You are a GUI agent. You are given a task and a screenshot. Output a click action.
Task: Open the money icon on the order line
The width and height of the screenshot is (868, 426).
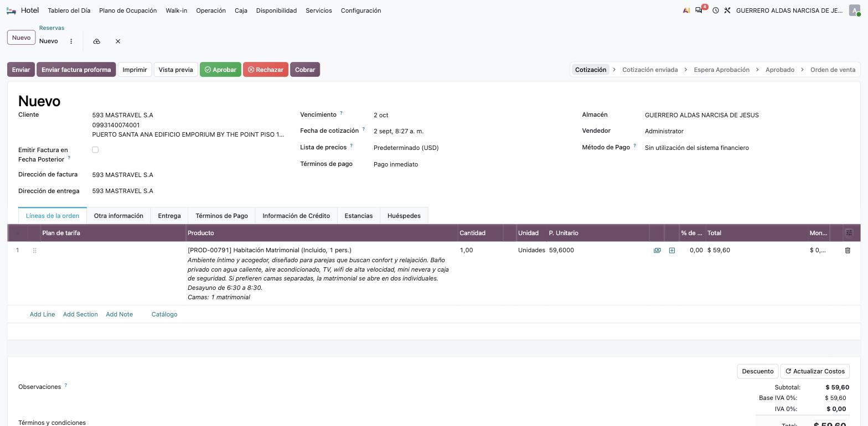(657, 251)
